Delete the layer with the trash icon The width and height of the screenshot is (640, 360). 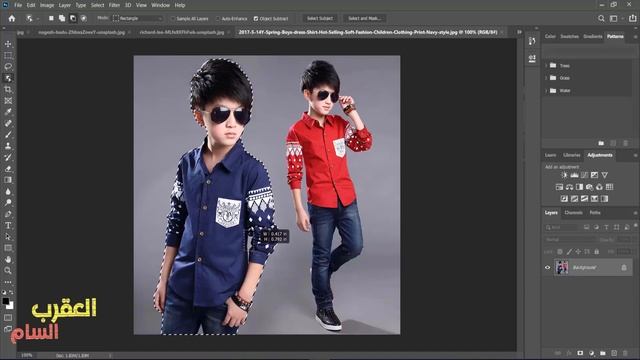[x=625, y=353]
